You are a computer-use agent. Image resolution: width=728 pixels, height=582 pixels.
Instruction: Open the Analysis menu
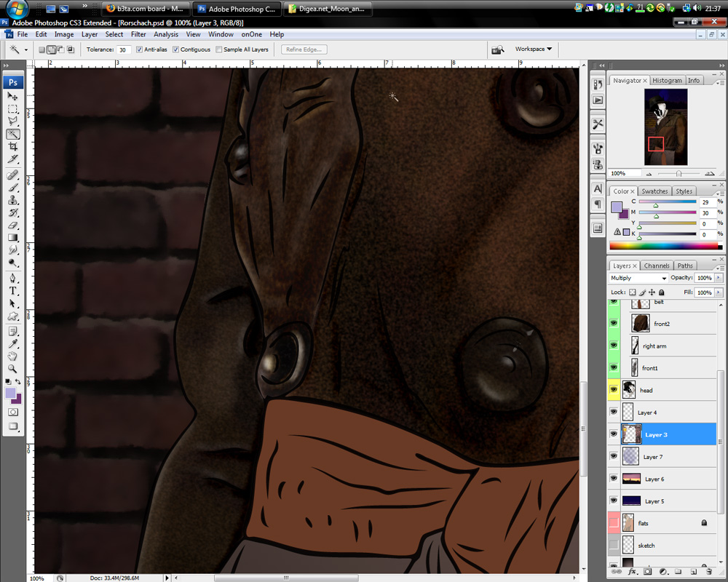point(166,34)
